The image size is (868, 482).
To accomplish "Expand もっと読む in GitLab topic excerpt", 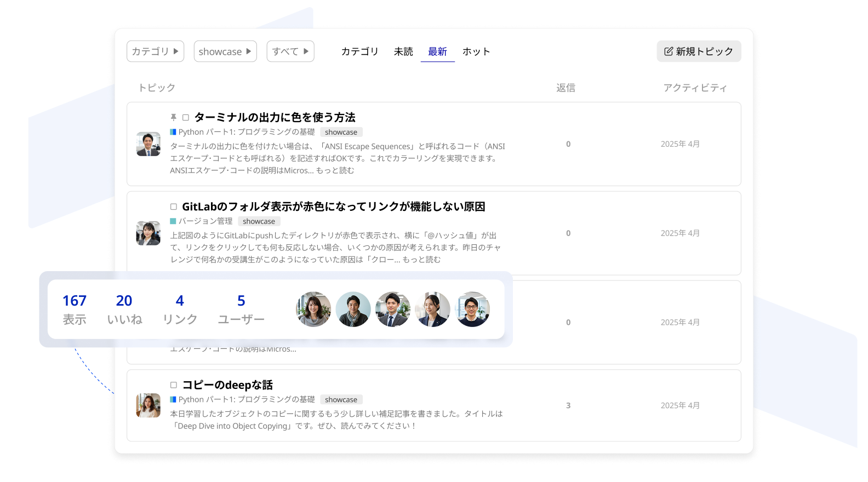I will [421, 260].
